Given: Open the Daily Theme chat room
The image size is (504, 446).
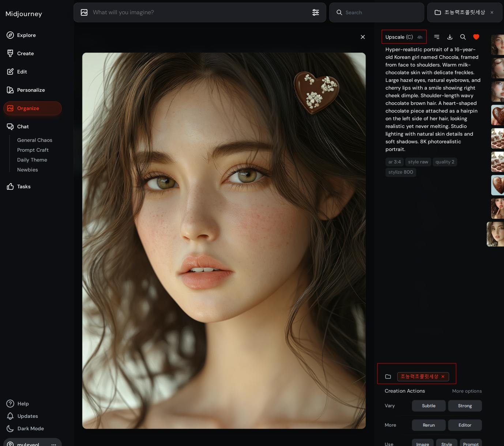Looking at the screenshot, I should coord(32,160).
